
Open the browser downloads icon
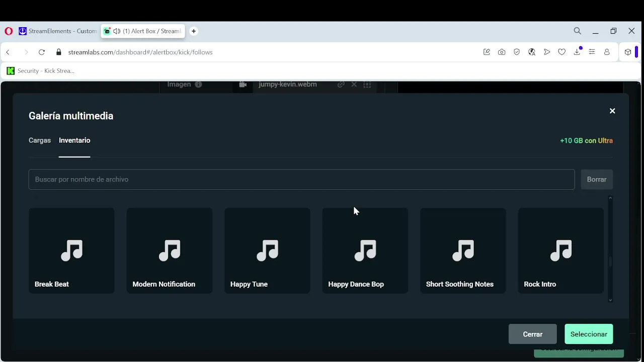point(577,52)
